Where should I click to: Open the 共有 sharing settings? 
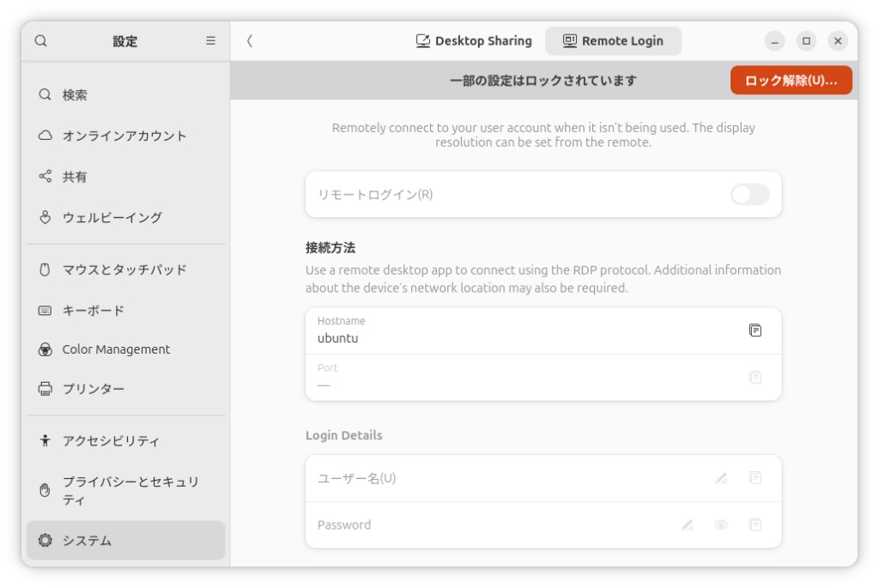75,177
